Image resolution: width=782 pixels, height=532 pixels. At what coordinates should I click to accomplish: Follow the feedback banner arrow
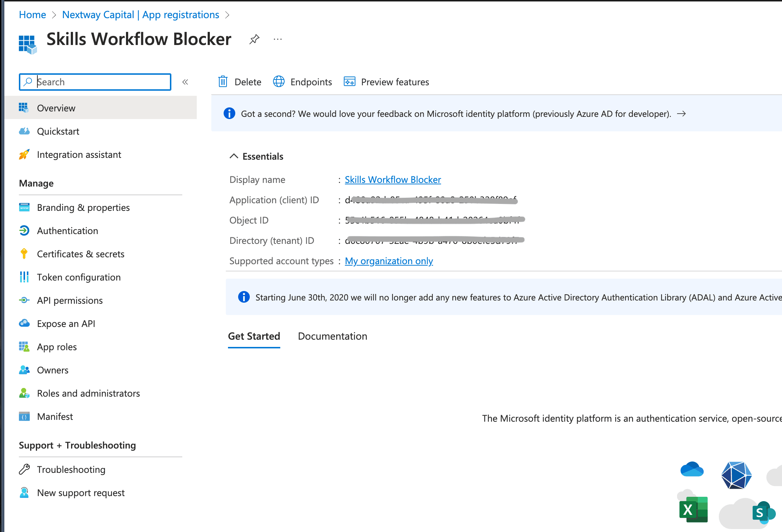point(681,114)
